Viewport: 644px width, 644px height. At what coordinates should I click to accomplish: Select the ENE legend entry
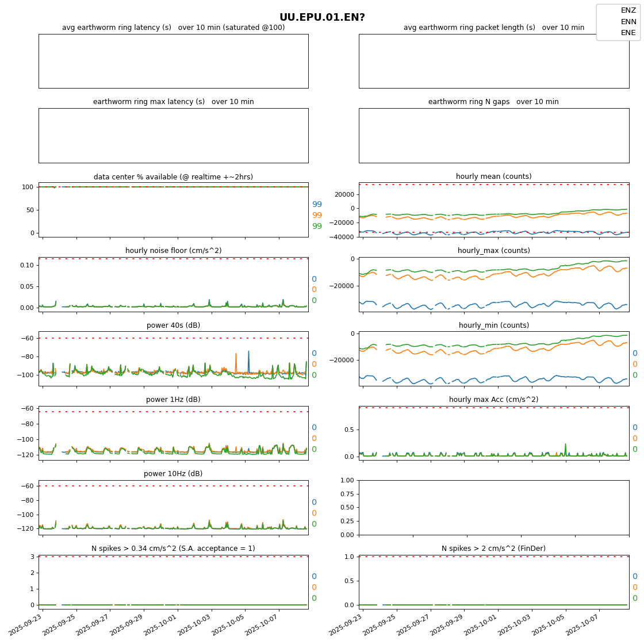click(x=628, y=33)
